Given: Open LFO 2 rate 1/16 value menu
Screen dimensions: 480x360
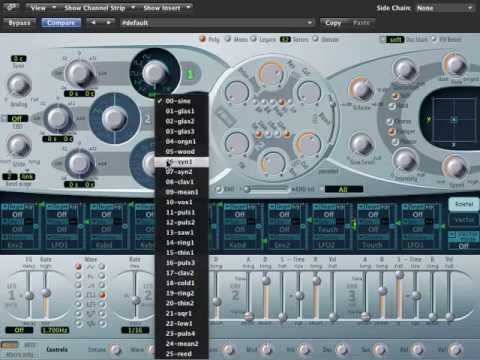Looking at the screenshot, I should coord(135,330).
